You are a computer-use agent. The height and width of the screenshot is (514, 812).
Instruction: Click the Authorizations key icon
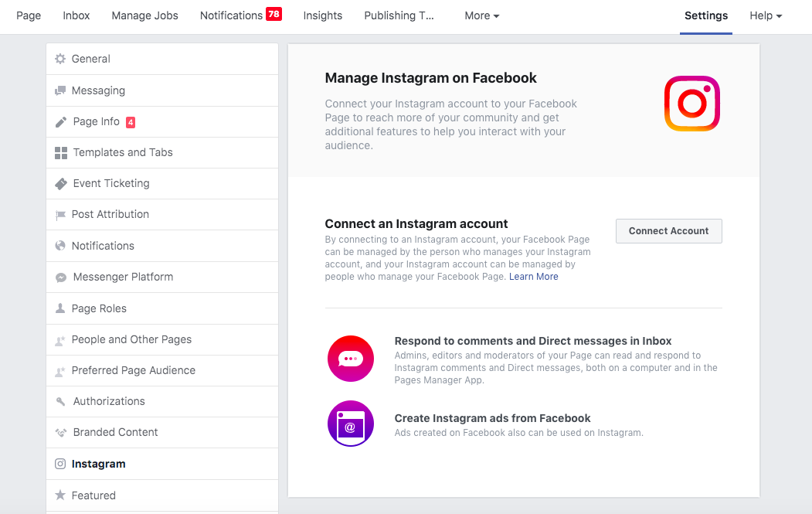coord(60,401)
